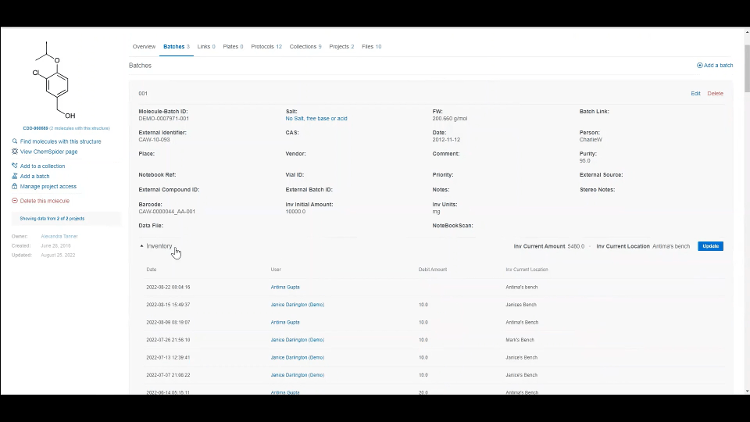Screen dimensions: 750x422
Task: Click the flask icon for Add a batch
Action: point(14,176)
